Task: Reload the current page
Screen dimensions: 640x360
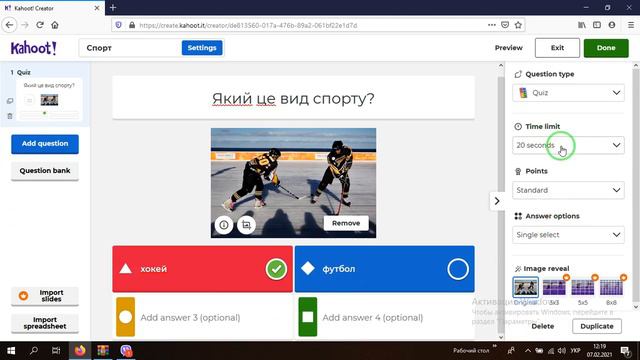Action: [40, 25]
